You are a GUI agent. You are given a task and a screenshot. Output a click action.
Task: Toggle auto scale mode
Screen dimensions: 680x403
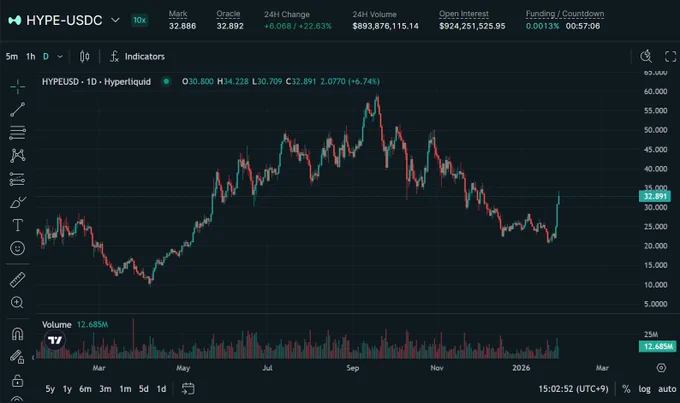667,389
